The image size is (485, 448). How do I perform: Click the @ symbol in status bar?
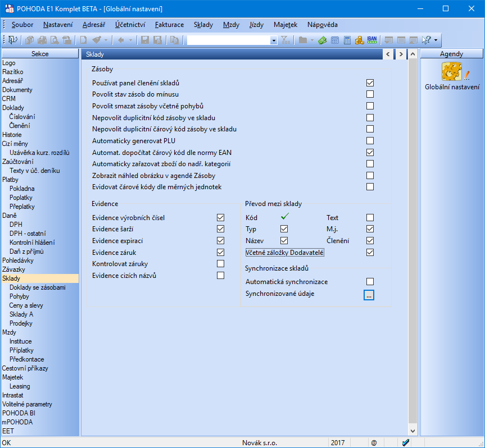click(374, 443)
